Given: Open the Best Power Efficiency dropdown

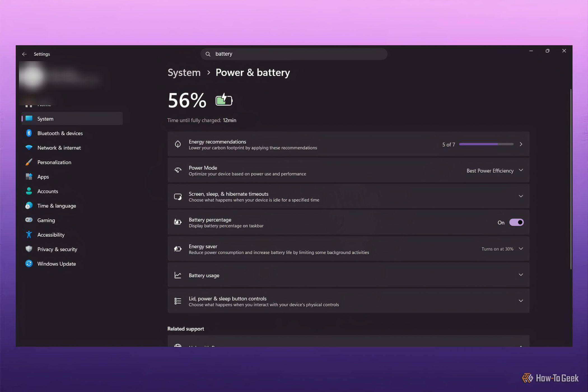Looking at the screenshot, I should pyautogui.click(x=494, y=171).
